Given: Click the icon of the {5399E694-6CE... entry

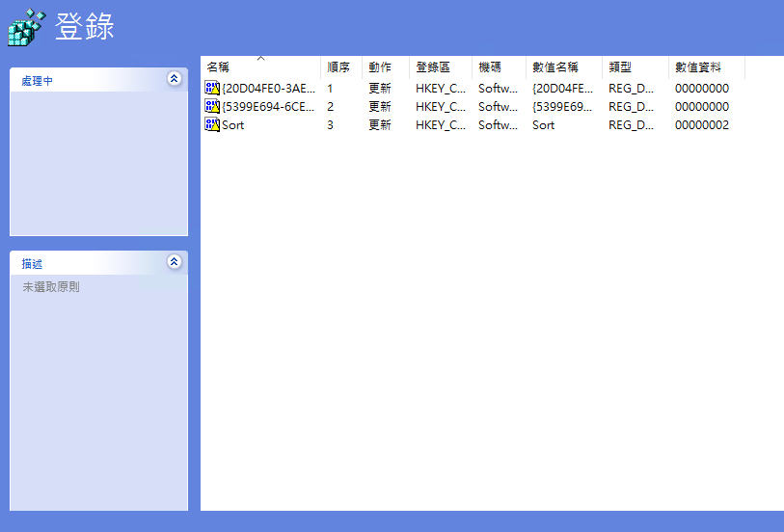Looking at the screenshot, I should pyautogui.click(x=212, y=106).
